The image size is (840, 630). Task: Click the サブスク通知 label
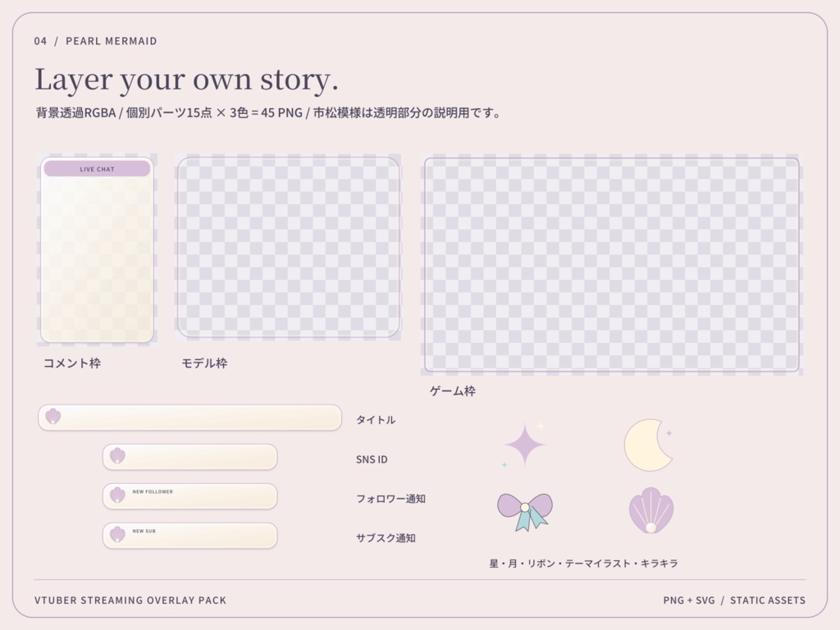[386, 538]
